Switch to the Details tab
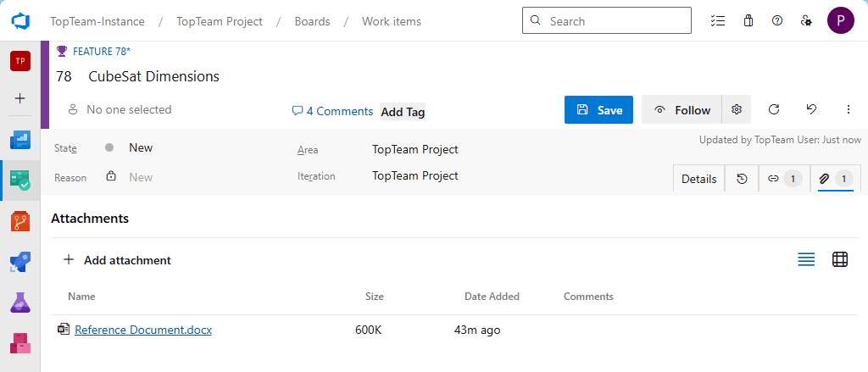868x372 pixels. pyautogui.click(x=698, y=179)
